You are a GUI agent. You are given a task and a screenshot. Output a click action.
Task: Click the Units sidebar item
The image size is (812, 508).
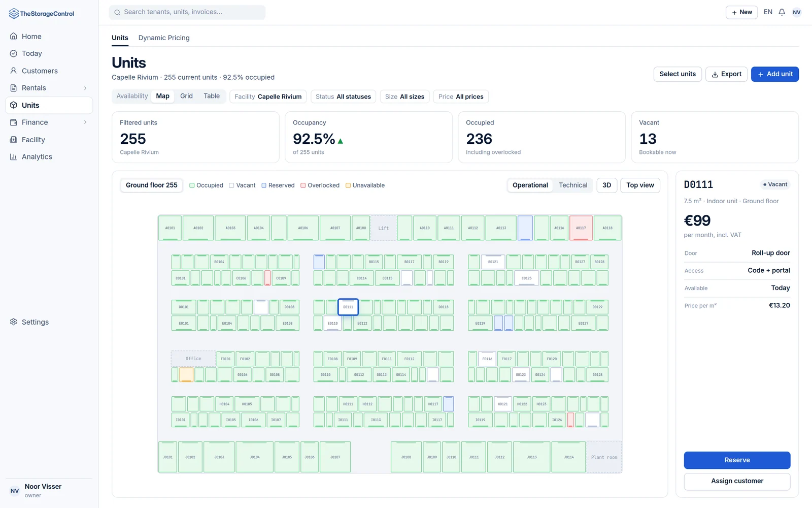(x=49, y=105)
